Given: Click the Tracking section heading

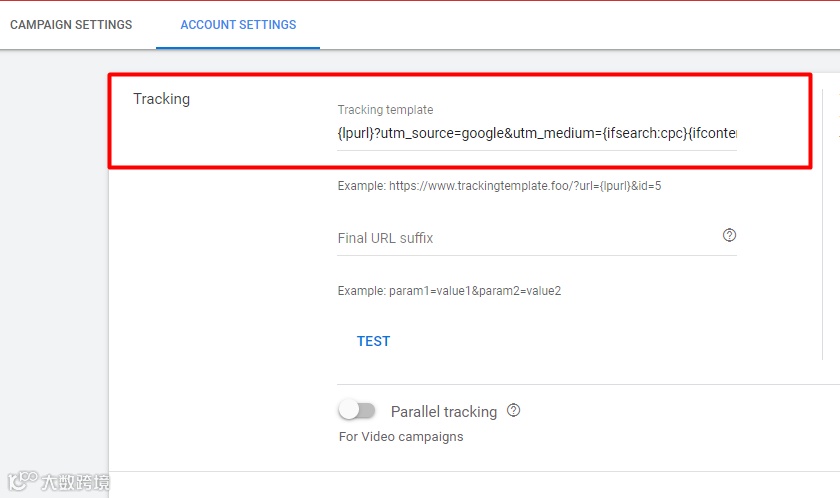Looking at the screenshot, I should pos(161,99).
